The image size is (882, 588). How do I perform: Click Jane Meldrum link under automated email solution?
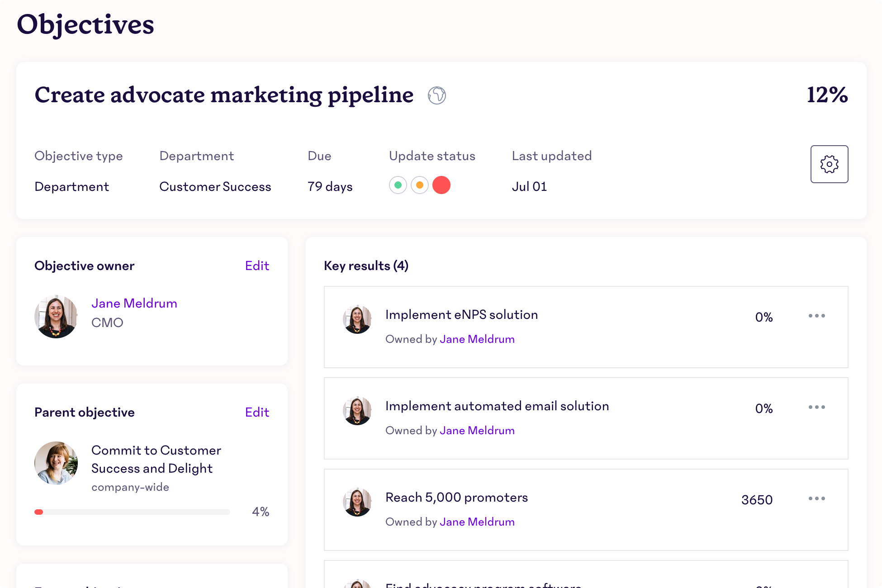(477, 431)
